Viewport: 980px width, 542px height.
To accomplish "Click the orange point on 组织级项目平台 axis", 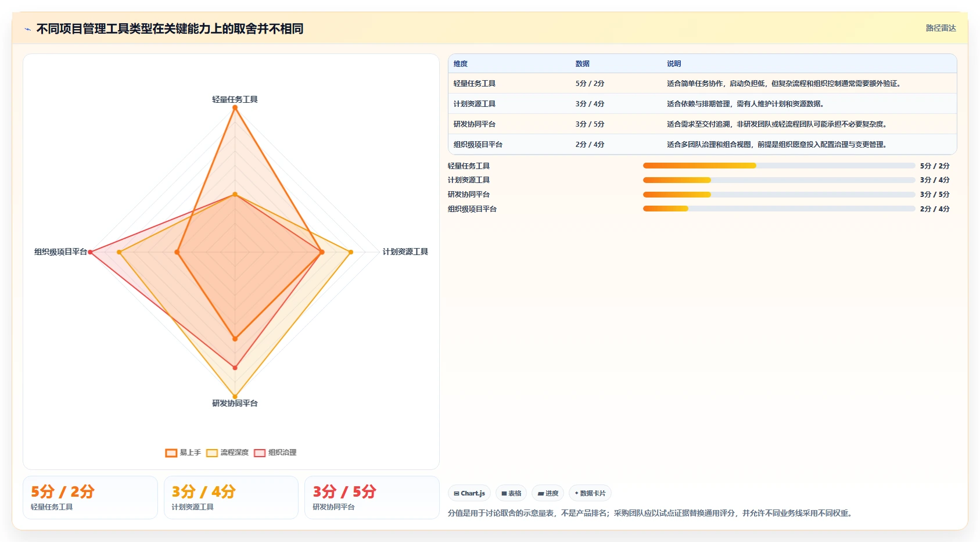I will (x=177, y=252).
